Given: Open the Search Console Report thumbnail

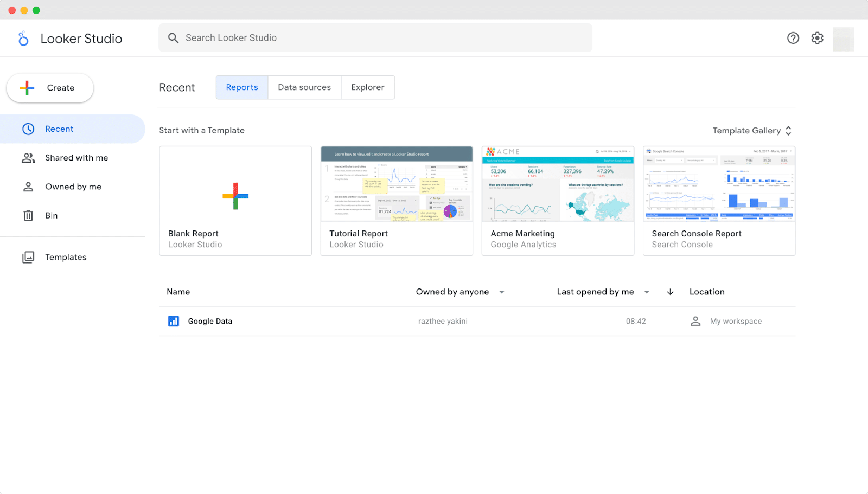Looking at the screenshot, I should point(719,184).
